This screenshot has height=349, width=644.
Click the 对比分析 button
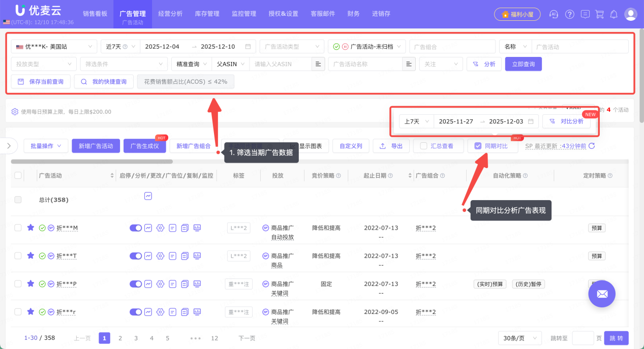point(566,121)
